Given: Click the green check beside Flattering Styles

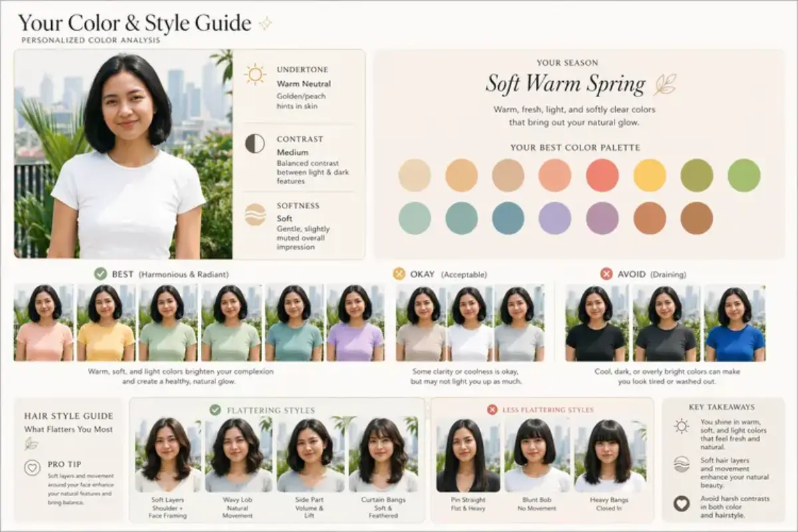Looking at the screenshot, I should [215, 410].
